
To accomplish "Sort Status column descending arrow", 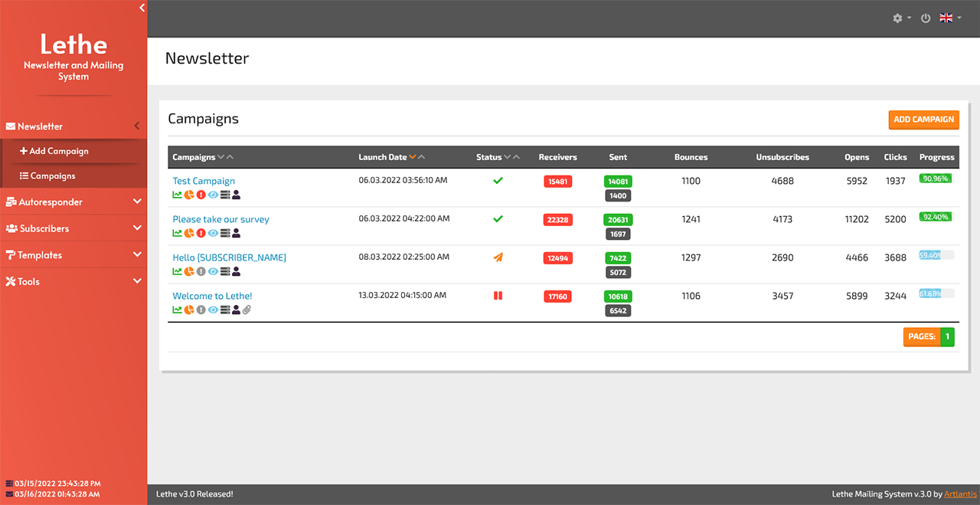I will (507, 157).
